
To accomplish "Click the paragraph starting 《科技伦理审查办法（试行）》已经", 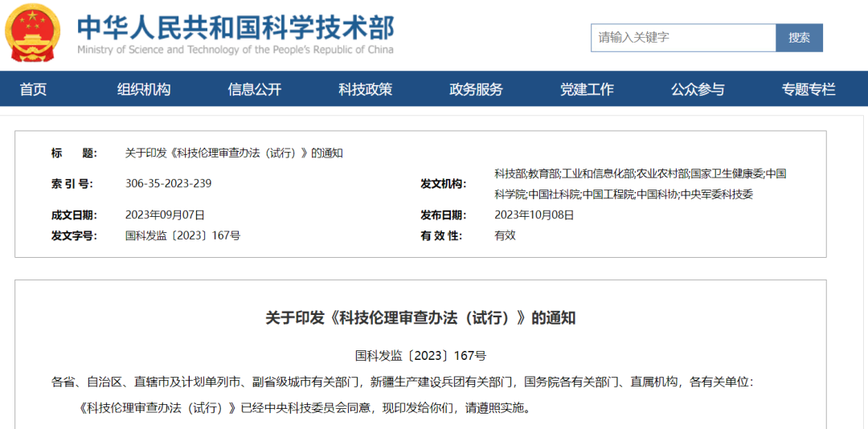I will click(305, 409).
